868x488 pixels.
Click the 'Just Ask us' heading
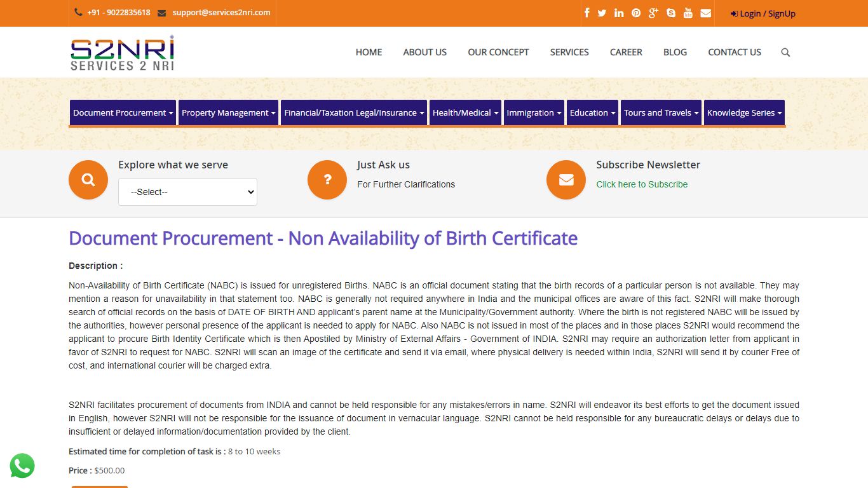click(383, 165)
